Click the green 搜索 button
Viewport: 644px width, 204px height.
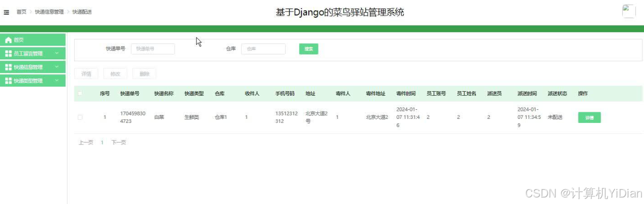tap(308, 49)
